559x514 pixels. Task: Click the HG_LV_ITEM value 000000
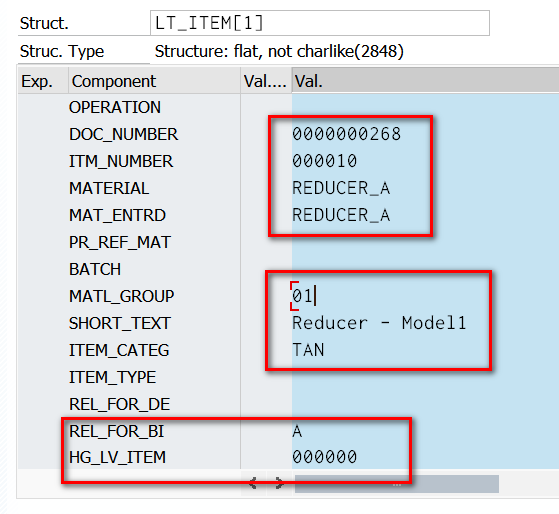pos(324,457)
